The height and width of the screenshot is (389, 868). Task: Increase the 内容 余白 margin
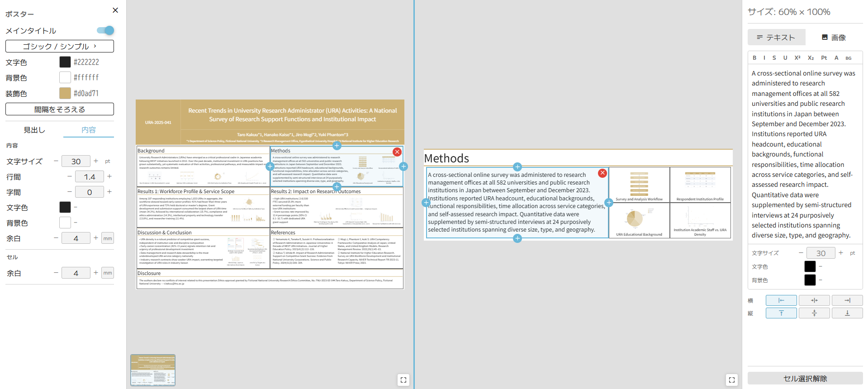(x=96, y=238)
